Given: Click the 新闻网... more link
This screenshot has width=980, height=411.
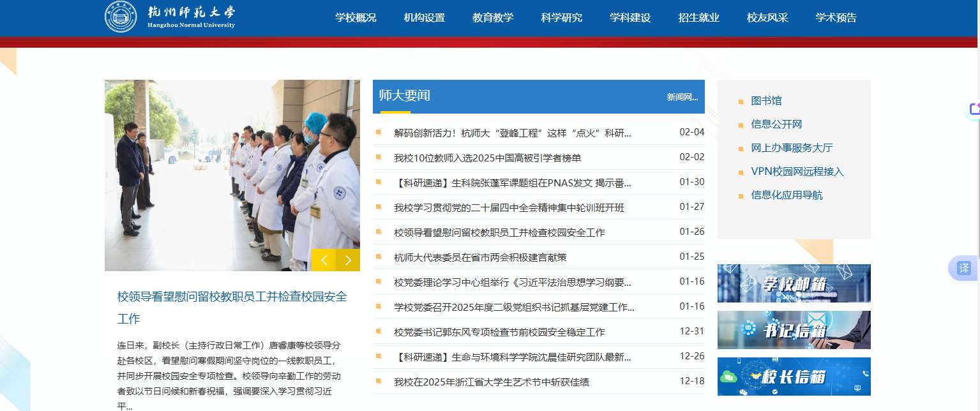Looking at the screenshot, I should [682, 97].
